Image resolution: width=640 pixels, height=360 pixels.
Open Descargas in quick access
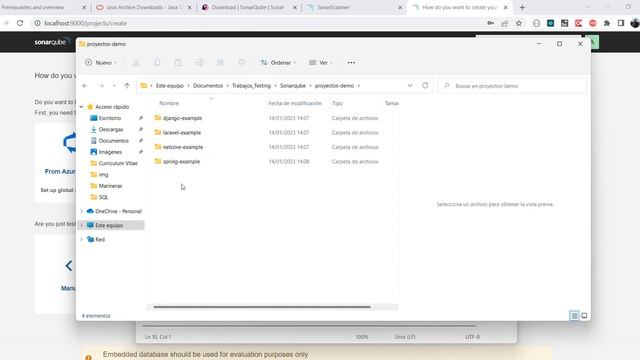[111, 129]
